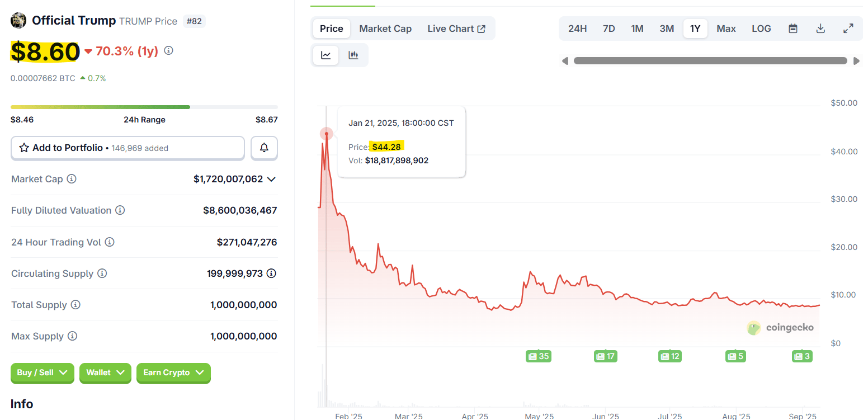Click the Official Trump coin logo
The image size is (868, 420).
[x=18, y=21]
